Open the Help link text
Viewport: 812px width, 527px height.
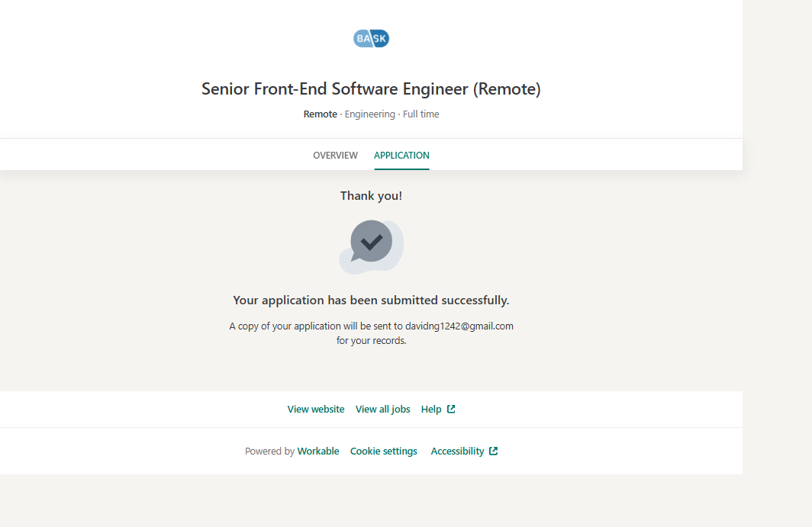coord(431,410)
